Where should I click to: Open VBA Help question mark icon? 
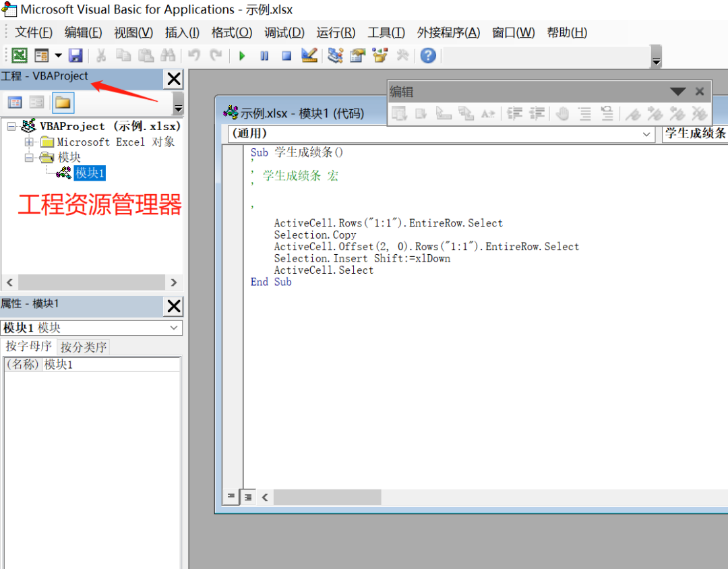pyautogui.click(x=428, y=56)
